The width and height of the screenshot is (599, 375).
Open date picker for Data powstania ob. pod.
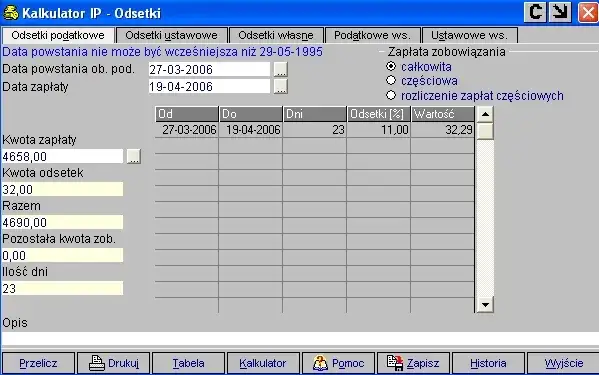281,70
